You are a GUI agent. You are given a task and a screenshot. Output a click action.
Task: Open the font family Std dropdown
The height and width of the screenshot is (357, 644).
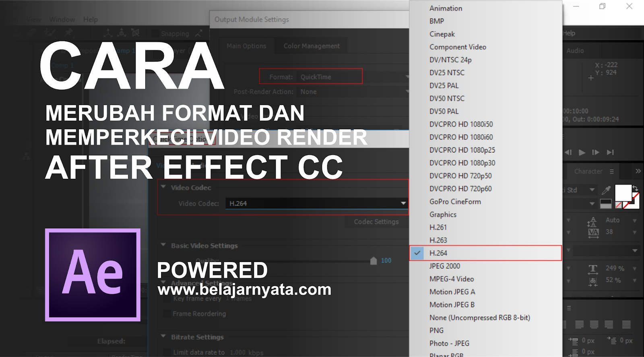[x=592, y=190]
